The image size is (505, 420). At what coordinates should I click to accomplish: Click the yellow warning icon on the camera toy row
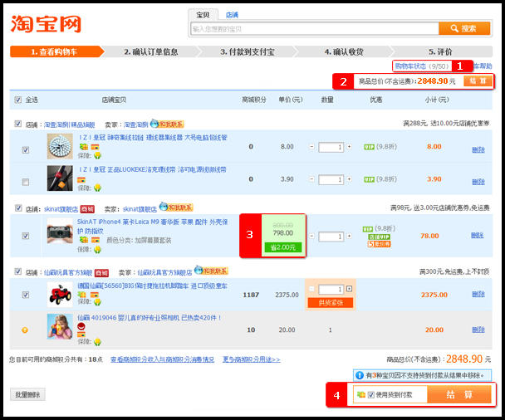25,330
